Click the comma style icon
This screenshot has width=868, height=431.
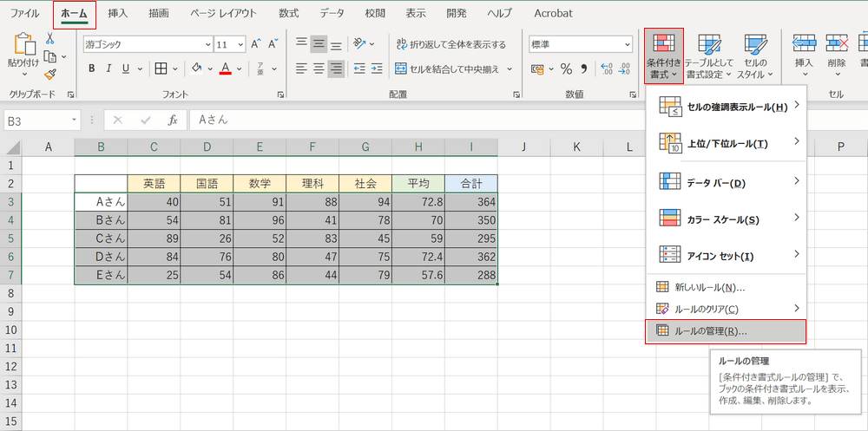click(x=586, y=69)
